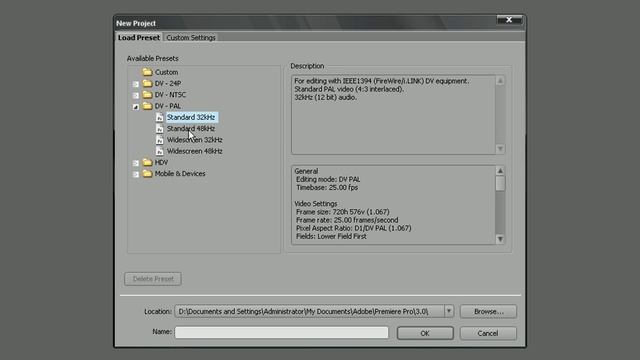The height and width of the screenshot is (360, 640).
Task: Expand the DV - 24P preset folder
Action: click(136, 84)
